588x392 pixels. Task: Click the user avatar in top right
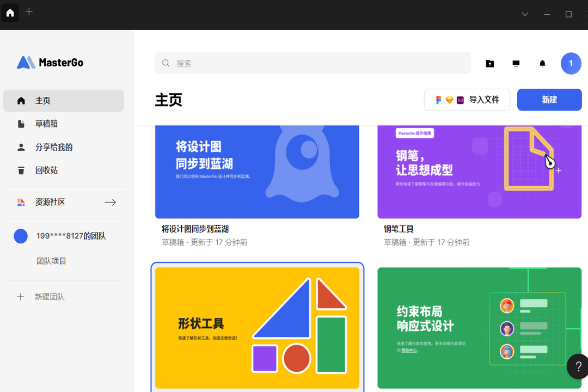pyautogui.click(x=571, y=63)
